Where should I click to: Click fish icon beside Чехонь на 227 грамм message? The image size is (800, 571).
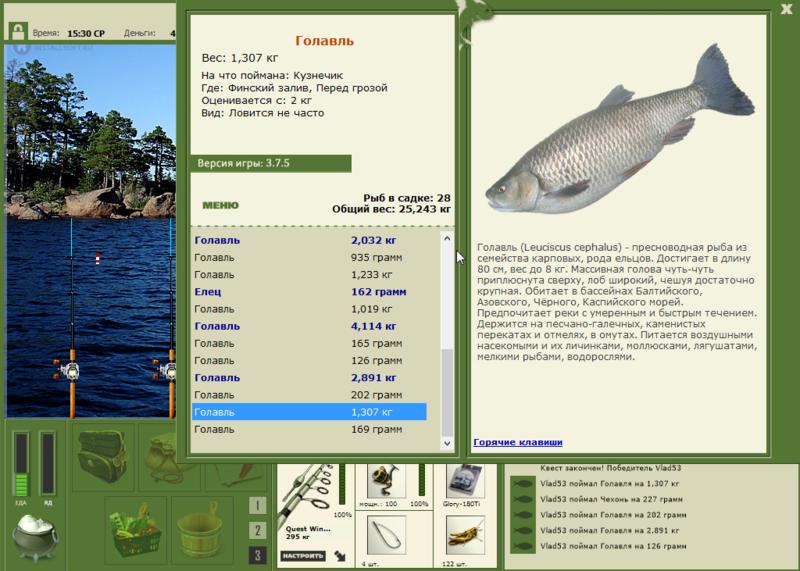(523, 499)
